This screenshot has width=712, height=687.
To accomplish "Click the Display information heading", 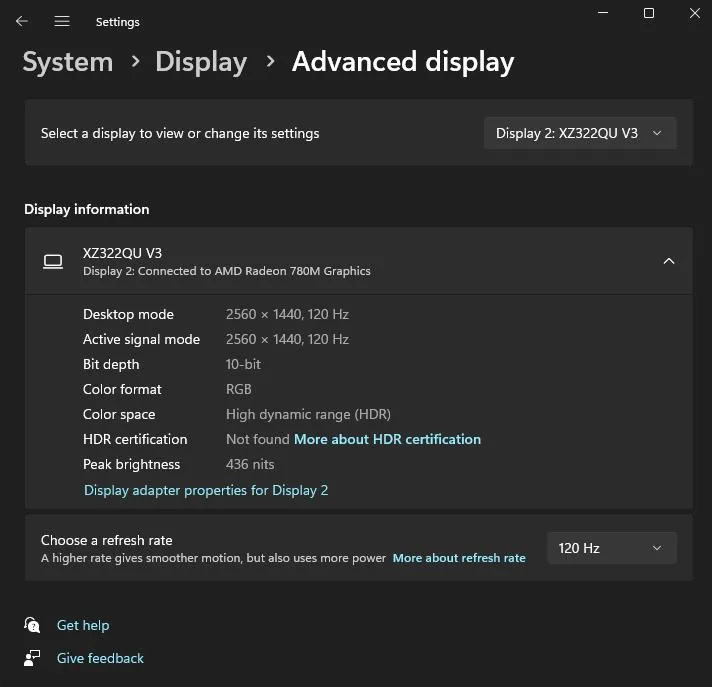I will click(x=87, y=209).
